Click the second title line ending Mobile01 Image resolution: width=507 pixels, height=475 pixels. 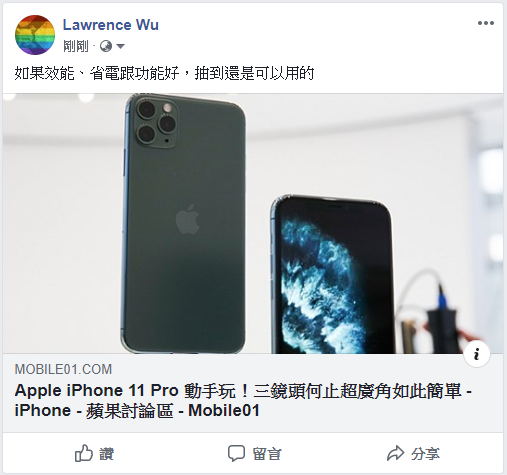click(x=137, y=411)
